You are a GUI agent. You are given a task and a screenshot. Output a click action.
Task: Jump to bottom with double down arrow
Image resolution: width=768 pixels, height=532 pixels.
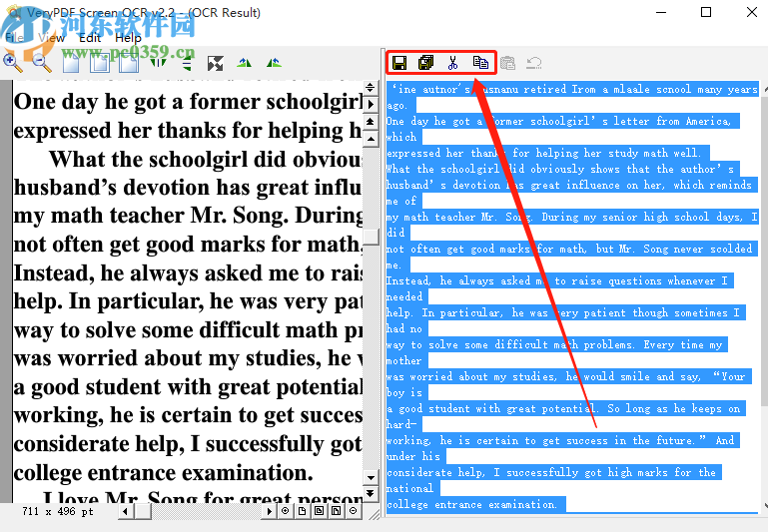[371, 493]
